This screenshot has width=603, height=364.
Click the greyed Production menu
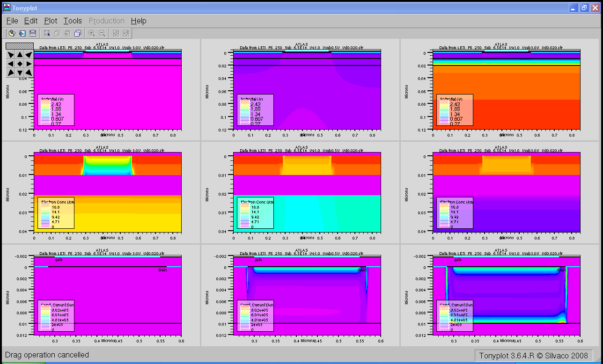pyautogui.click(x=107, y=21)
